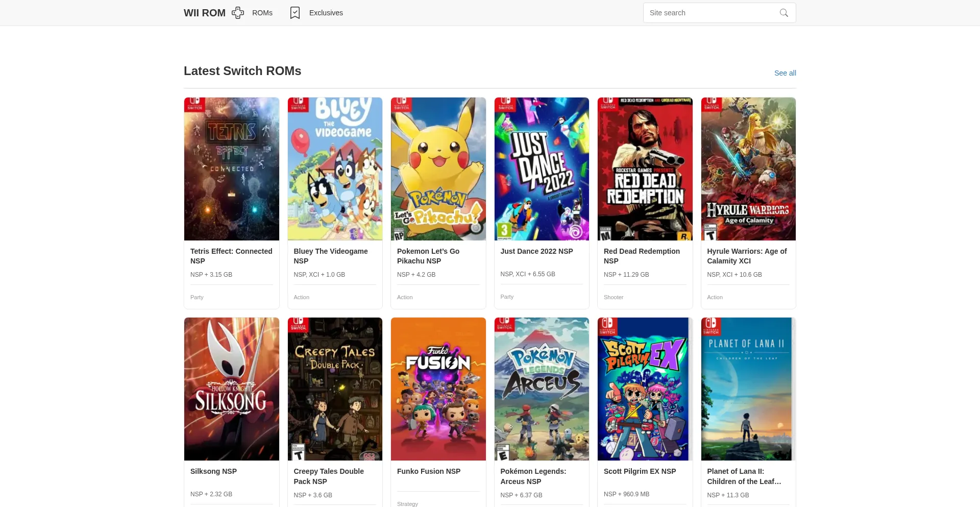
Task: Click the 'NSP + 2.32 GB' text
Action: pos(211,494)
